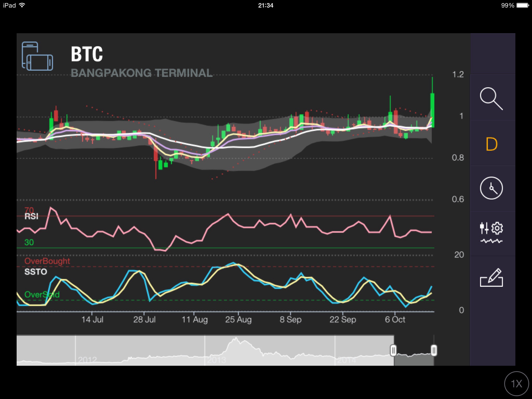
Task: Toggle the 1X zoom button
Action: click(516, 384)
